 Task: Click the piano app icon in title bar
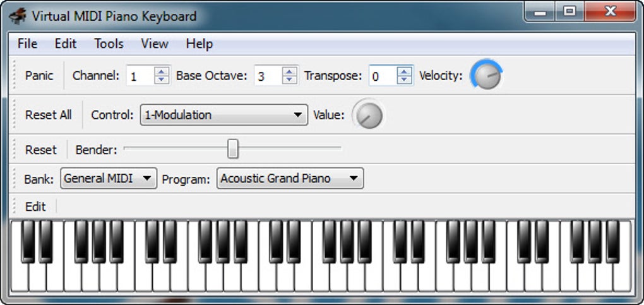click(18, 16)
